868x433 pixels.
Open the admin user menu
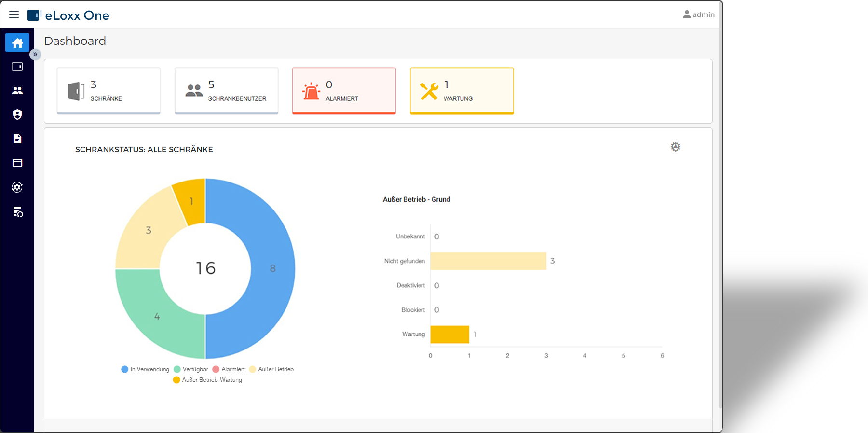pyautogui.click(x=698, y=14)
